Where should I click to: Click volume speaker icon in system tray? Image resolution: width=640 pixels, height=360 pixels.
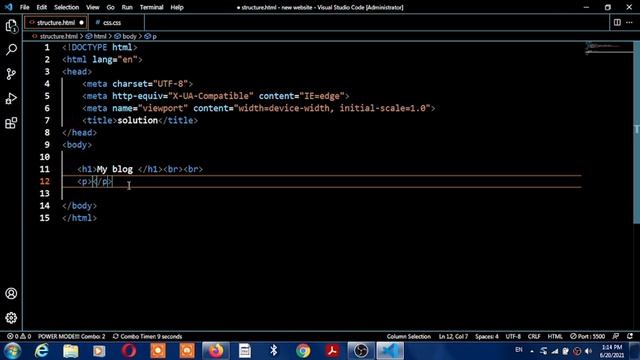point(589,351)
